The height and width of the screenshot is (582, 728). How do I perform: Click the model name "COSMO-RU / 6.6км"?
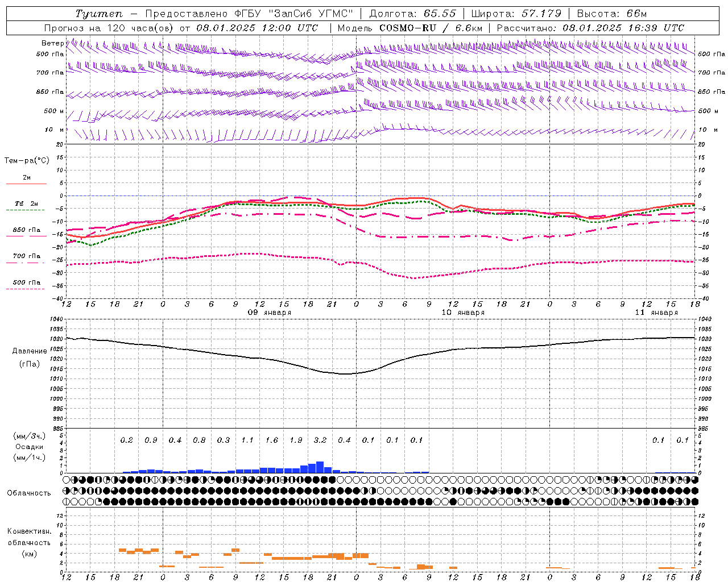tap(431, 28)
